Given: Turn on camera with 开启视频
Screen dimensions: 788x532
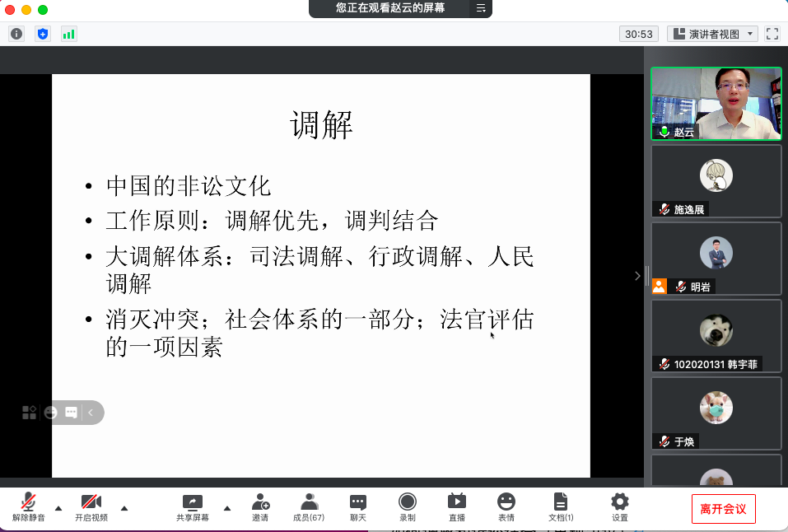Looking at the screenshot, I should 91,506.
